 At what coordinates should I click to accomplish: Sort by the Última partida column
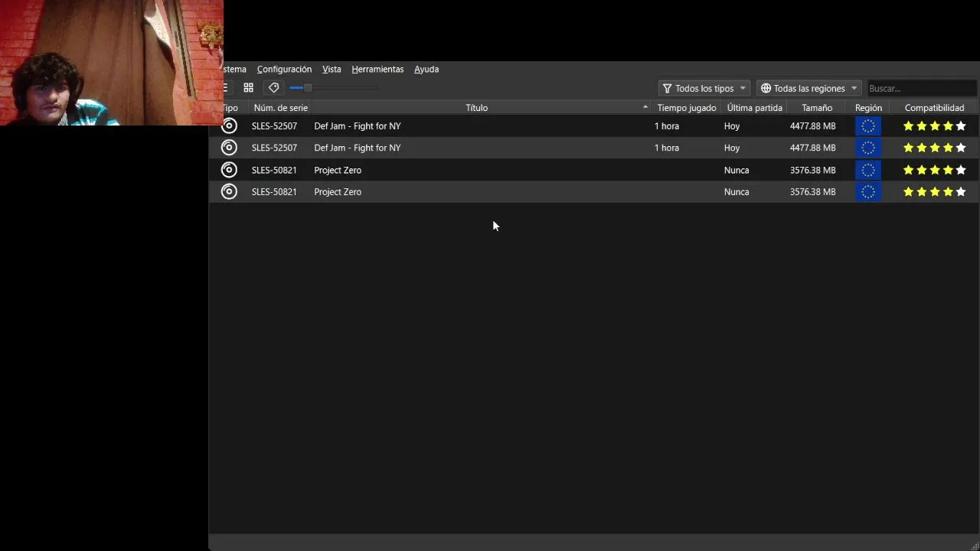click(x=754, y=108)
